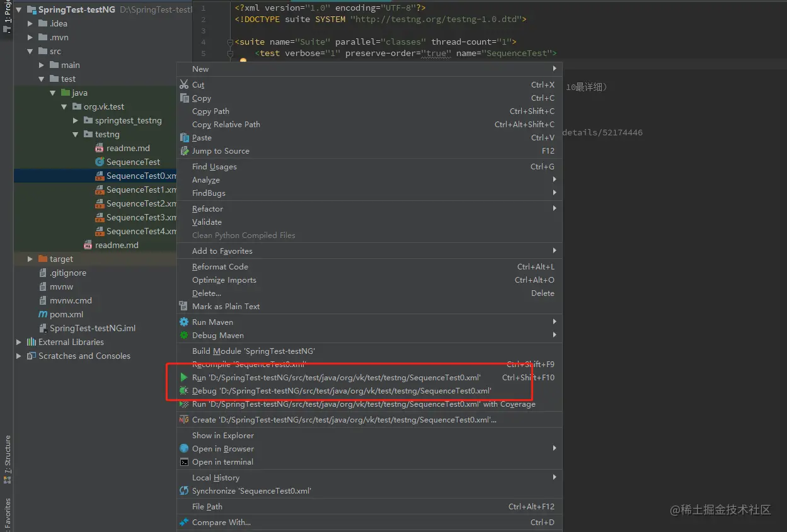Select .gitignore file in tree
The image size is (787, 532).
[x=68, y=273]
